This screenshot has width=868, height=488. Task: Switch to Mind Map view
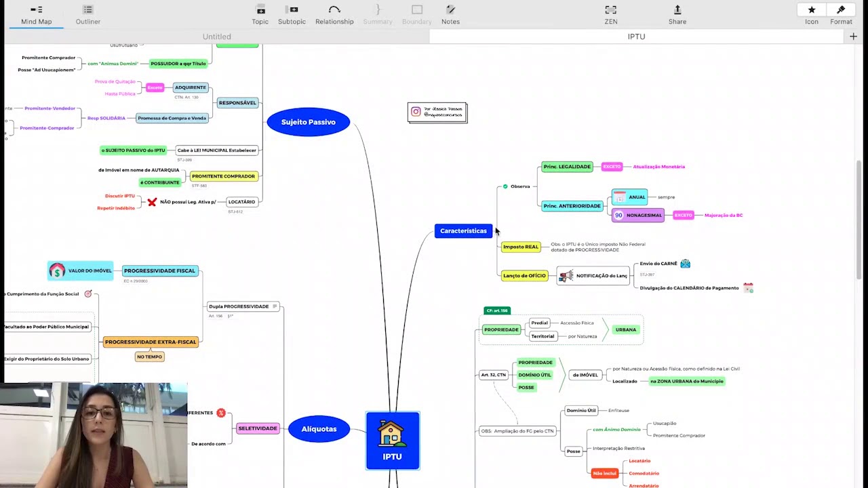pos(36,15)
